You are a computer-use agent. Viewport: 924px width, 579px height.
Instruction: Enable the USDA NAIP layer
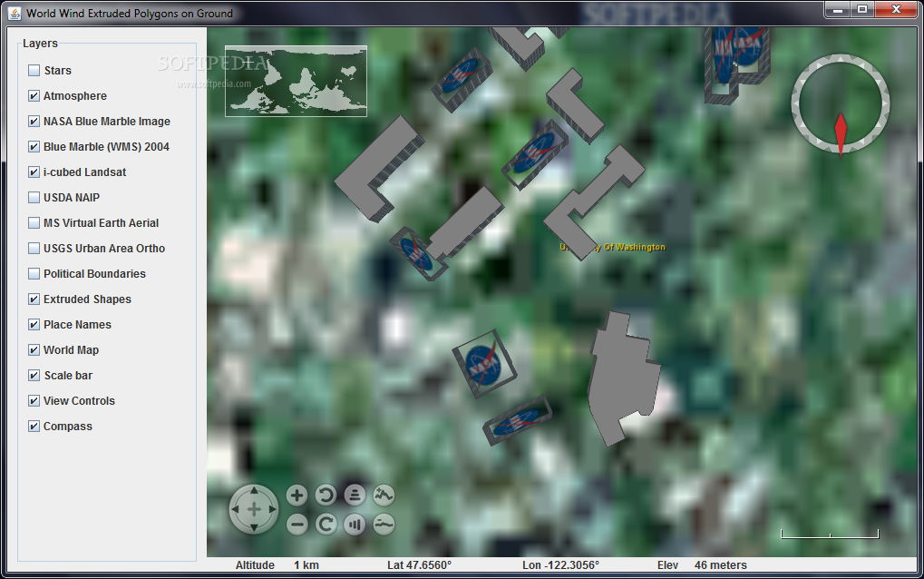pyautogui.click(x=34, y=198)
